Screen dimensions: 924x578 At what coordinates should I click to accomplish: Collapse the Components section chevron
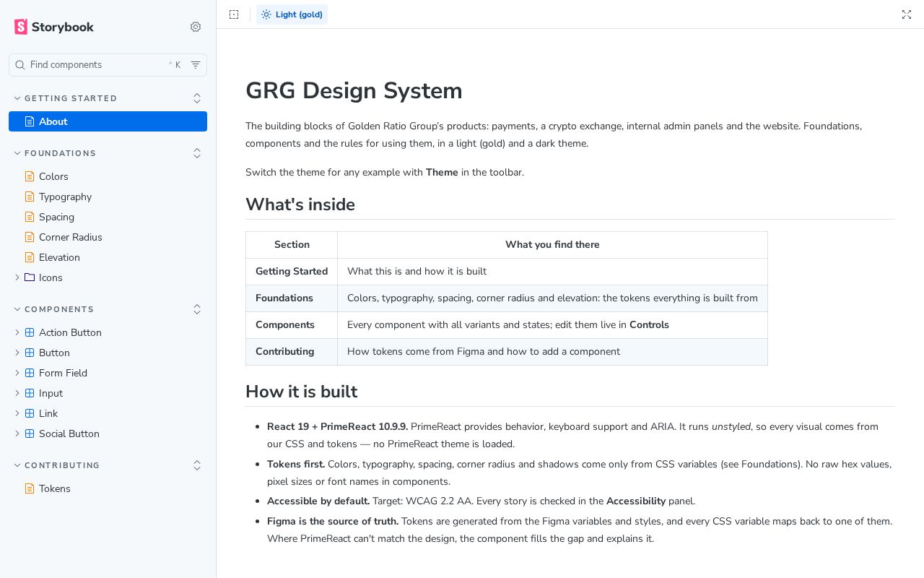click(x=17, y=309)
